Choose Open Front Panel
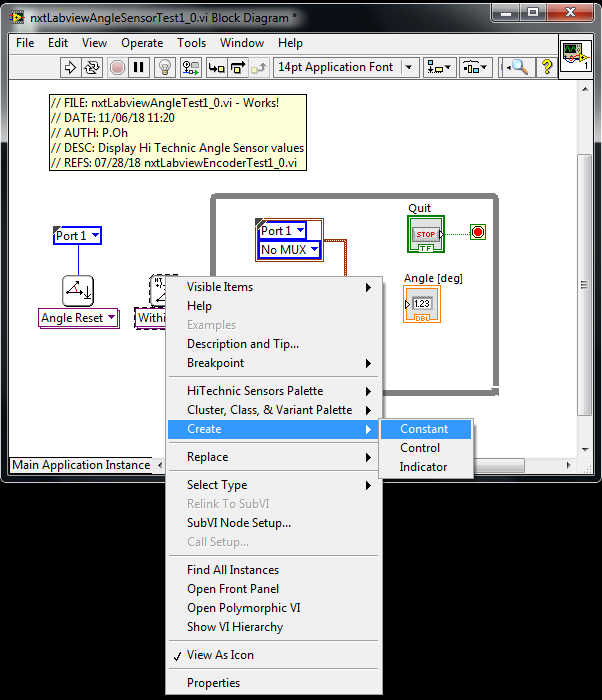602x700 pixels. click(x=274, y=589)
